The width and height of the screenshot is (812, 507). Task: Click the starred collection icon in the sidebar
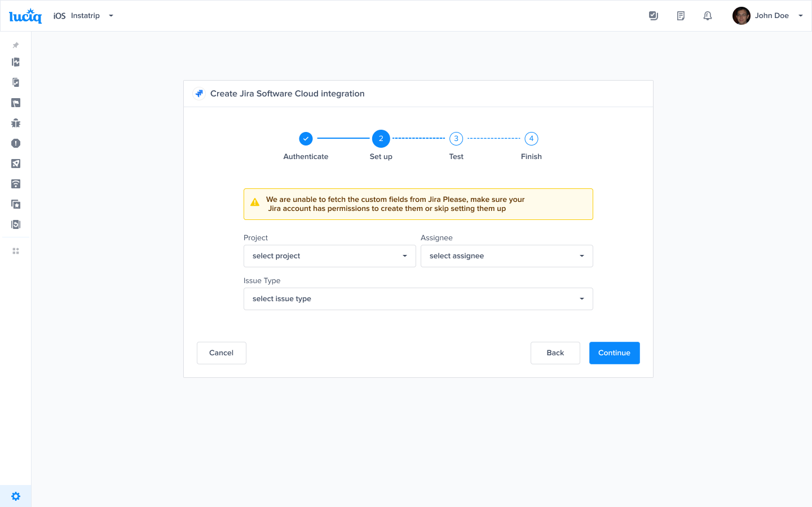(15, 204)
